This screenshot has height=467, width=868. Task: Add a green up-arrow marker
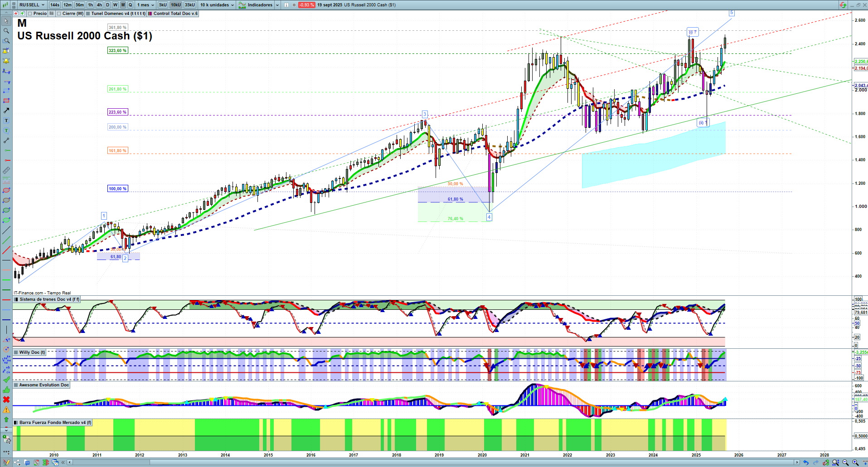coord(6,419)
